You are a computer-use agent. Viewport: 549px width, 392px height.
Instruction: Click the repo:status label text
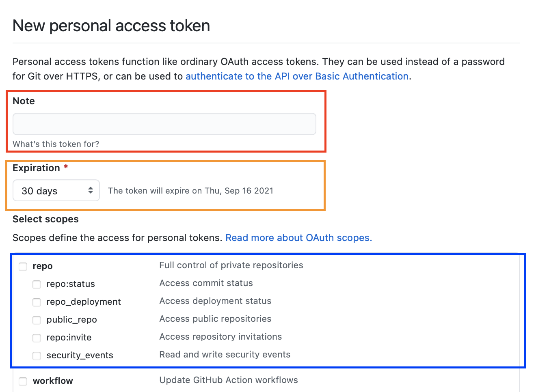(70, 284)
